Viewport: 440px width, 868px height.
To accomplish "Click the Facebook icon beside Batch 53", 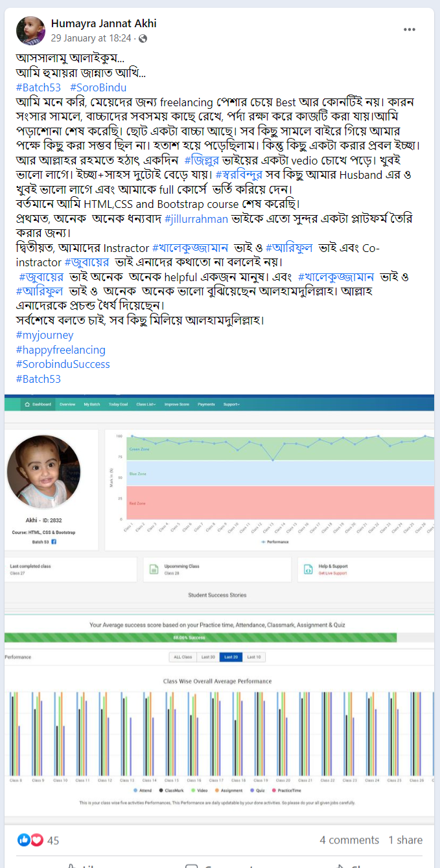I will [x=54, y=541].
